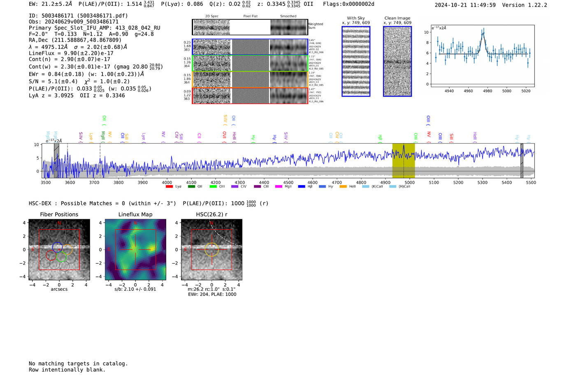Click the HSC(26.2) r plot title
The image size is (576, 392).
211,214
